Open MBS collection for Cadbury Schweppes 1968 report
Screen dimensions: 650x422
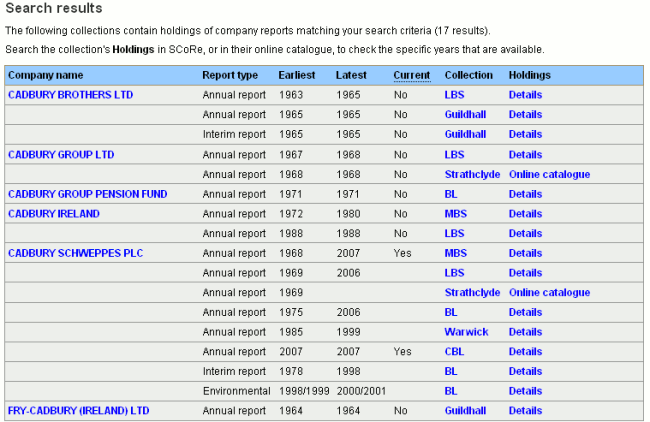pyautogui.click(x=456, y=253)
